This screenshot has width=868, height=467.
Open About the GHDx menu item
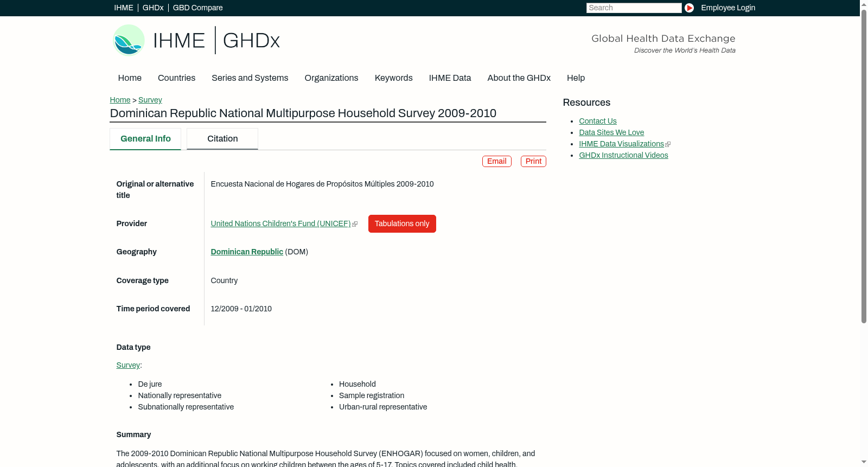(x=519, y=78)
